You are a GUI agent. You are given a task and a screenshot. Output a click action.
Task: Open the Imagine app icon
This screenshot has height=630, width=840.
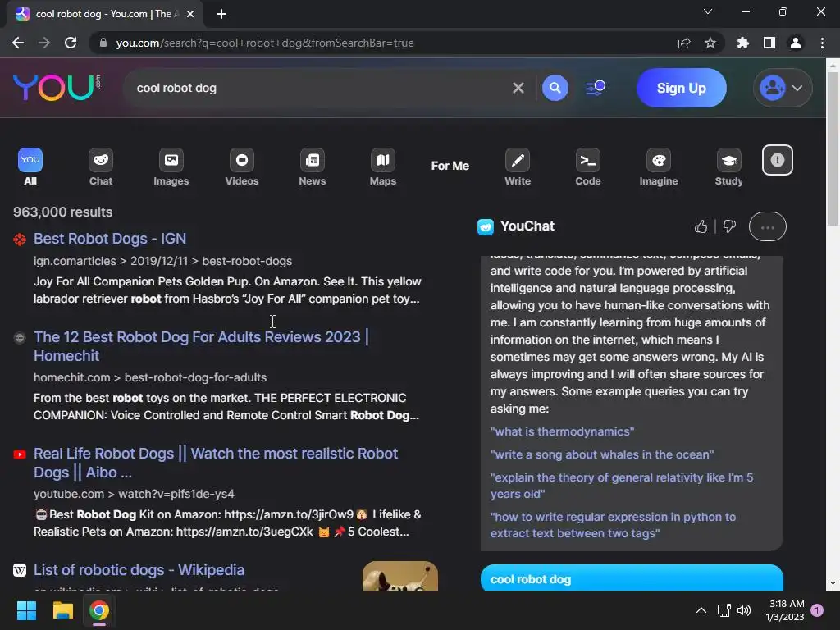(659, 167)
